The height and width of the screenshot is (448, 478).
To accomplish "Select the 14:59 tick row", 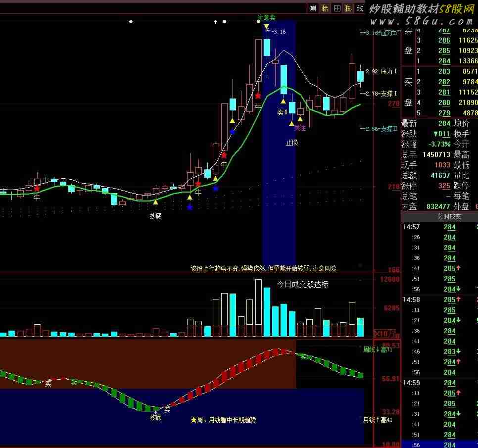I will (439, 383).
